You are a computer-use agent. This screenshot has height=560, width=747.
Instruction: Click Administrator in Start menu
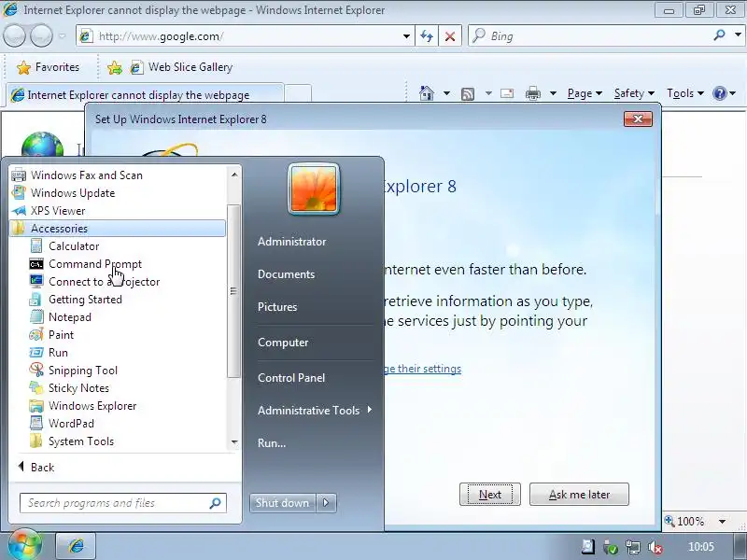(291, 242)
